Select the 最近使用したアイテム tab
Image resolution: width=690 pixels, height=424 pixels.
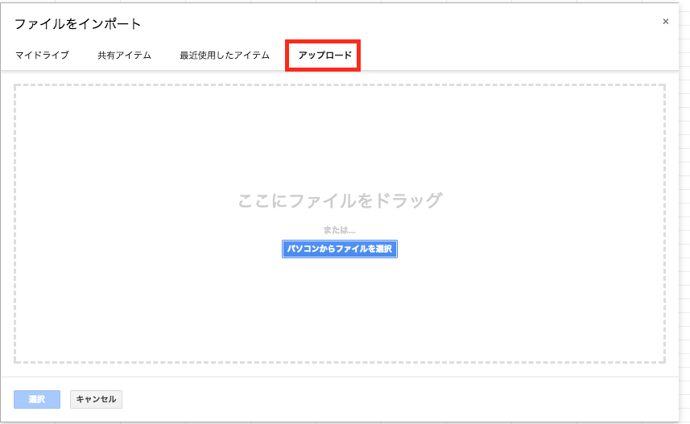[224, 55]
